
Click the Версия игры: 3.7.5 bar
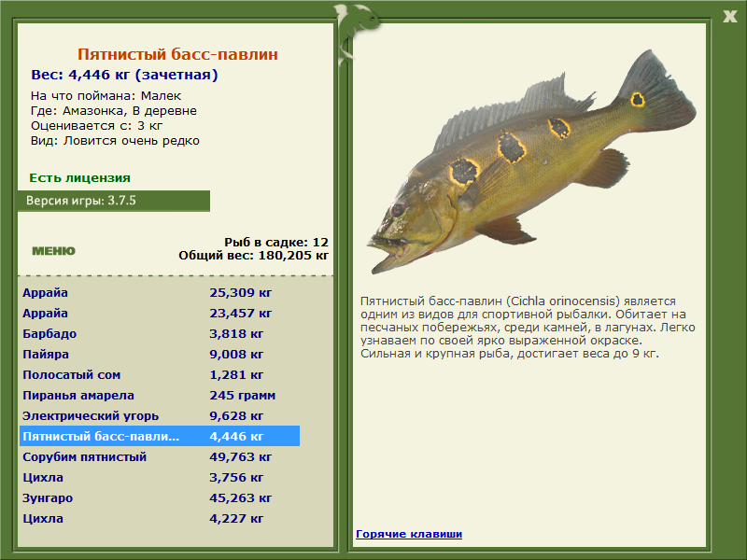[113, 201]
